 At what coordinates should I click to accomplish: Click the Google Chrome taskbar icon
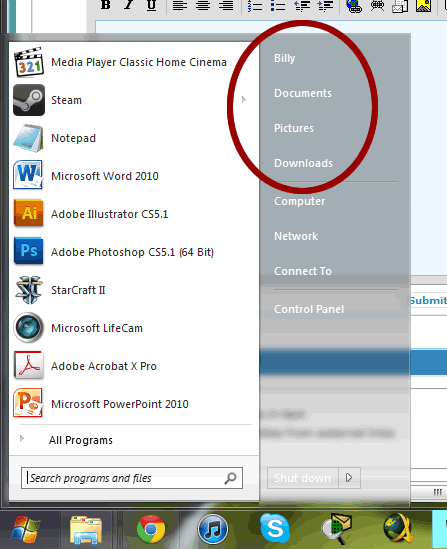(151, 529)
